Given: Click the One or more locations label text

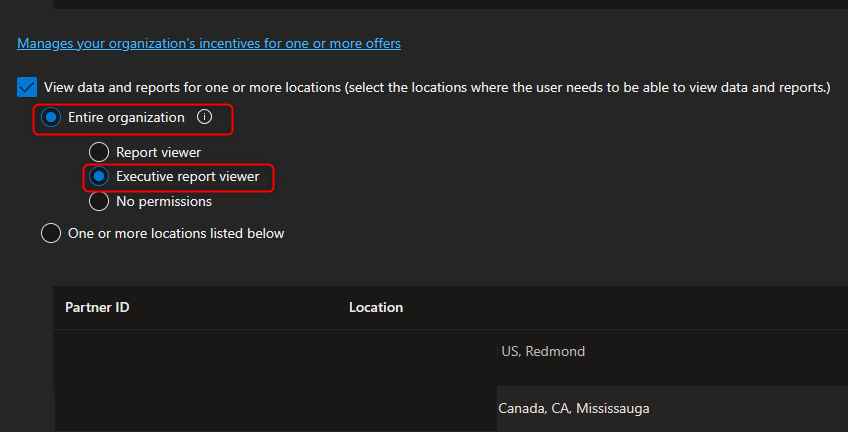Looking at the screenshot, I should click(176, 234).
